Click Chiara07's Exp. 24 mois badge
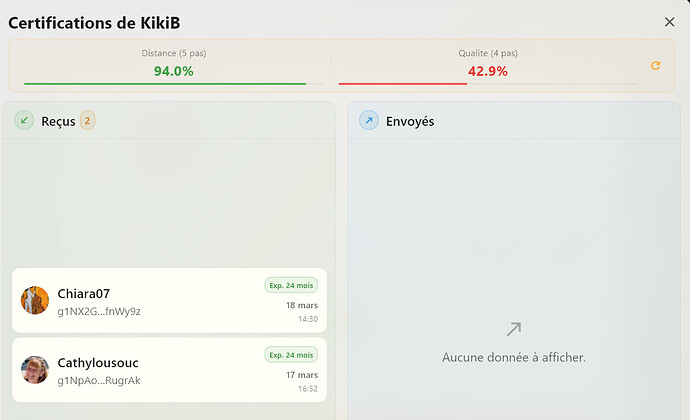The image size is (690, 420). [291, 286]
